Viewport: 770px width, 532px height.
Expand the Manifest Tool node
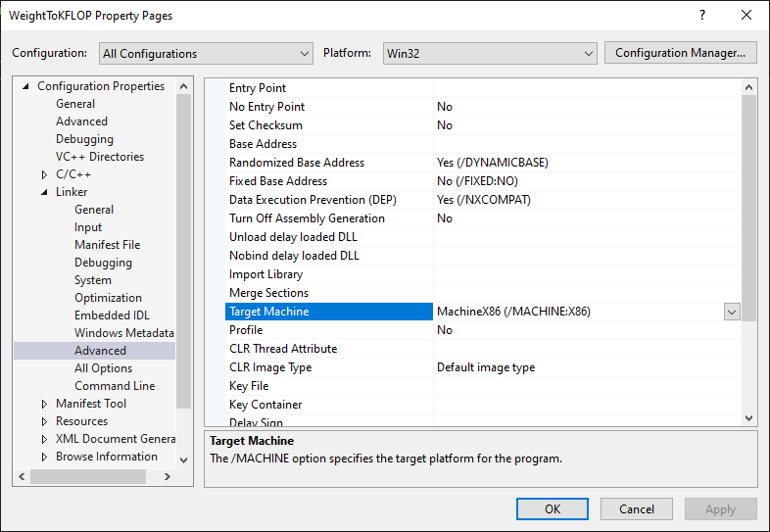pos(44,404)
